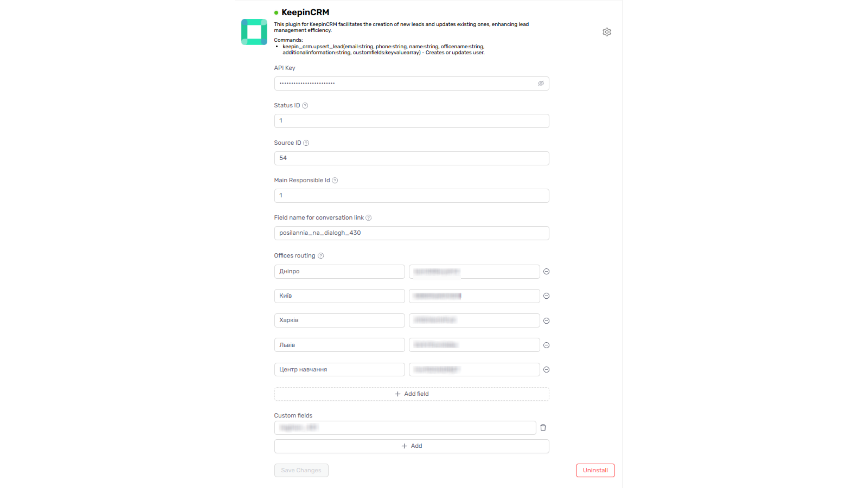Image resolution: width=868 pixels, height=488 pixels.
Task: Select the Status ID input field
Action: (411, 121)
